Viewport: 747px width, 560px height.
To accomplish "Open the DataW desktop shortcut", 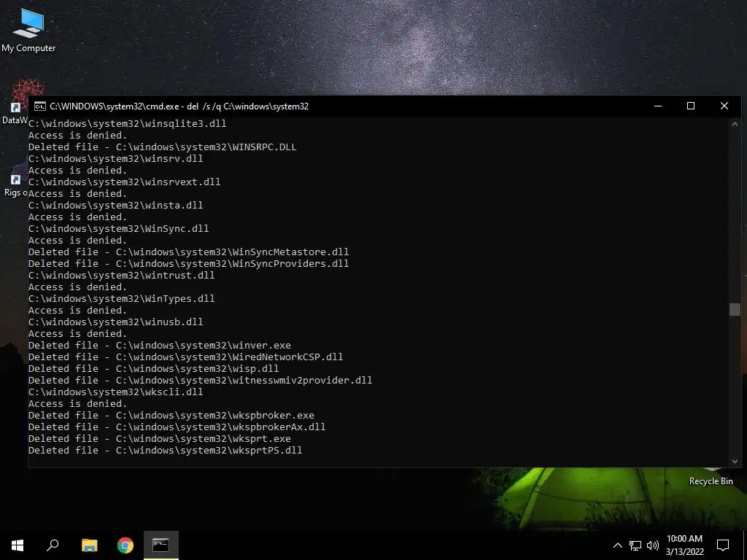I will [15, 102].
